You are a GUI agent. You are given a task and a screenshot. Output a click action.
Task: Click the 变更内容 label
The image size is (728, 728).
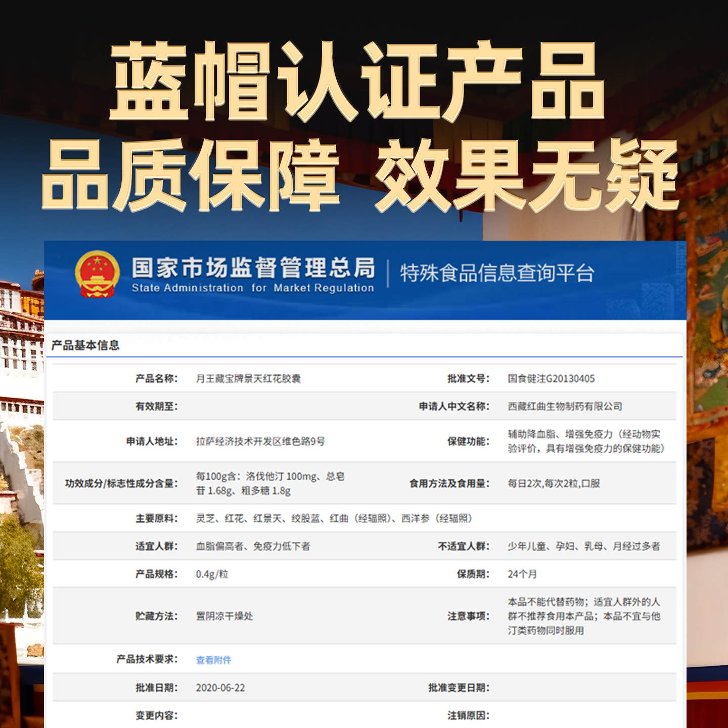pyautogui.click(x=156, y=715)
